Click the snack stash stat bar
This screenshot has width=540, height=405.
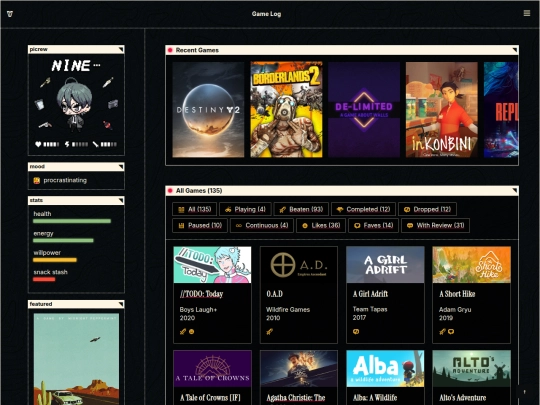(x=44, y=279)
